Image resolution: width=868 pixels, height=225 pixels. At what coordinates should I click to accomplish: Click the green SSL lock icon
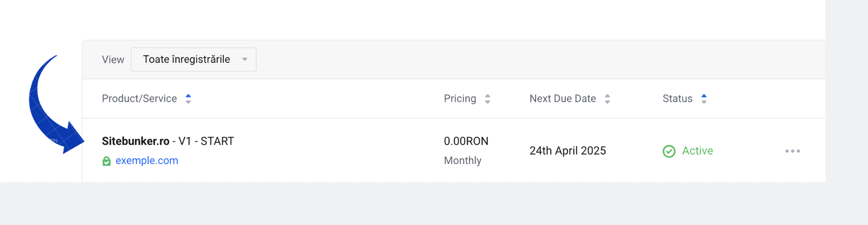tap(107, 161)
